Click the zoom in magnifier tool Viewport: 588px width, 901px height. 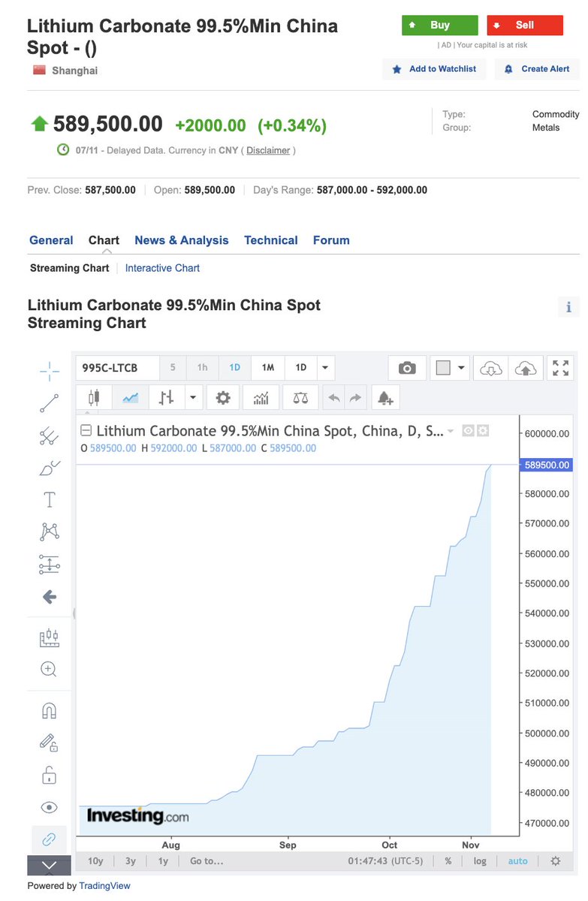[50, 669]
